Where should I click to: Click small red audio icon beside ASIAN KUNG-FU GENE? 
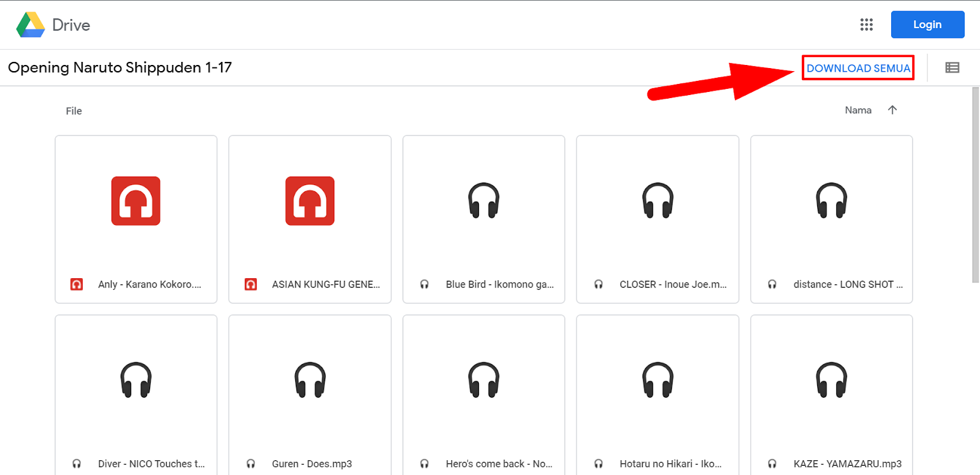click(x=251, y=284)
